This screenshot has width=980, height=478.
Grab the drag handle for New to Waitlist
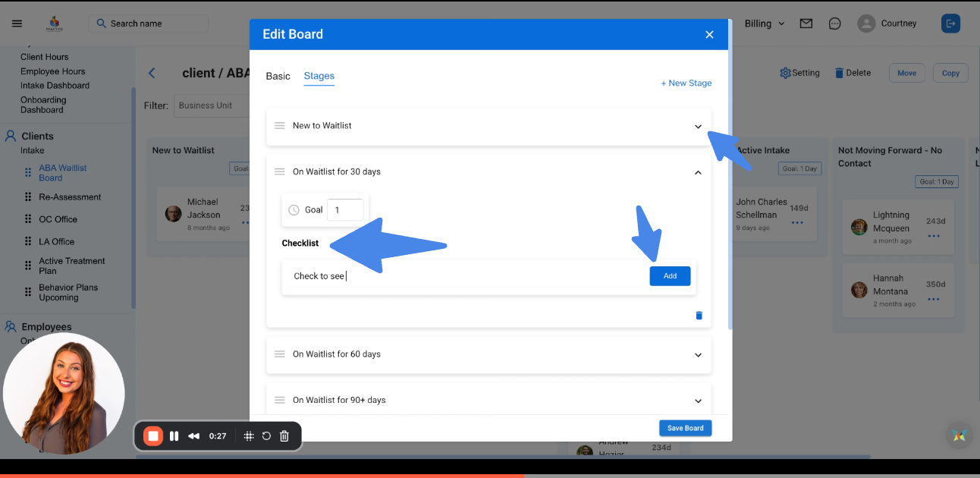click(x=279, y=126)
